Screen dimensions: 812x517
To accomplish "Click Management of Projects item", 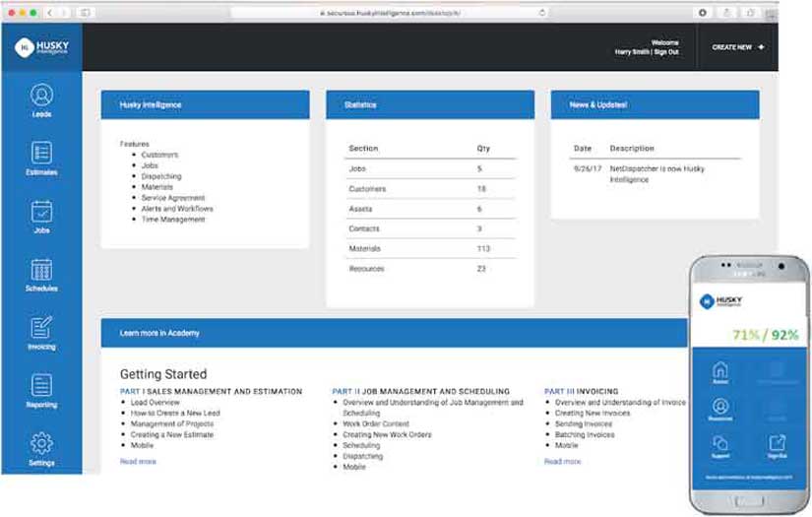I will tap(172, 423).
